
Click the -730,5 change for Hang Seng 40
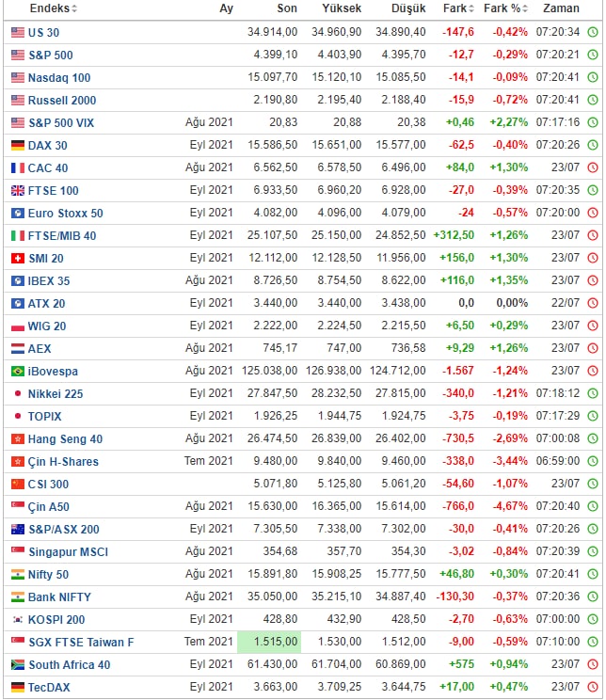[x=458, y=438]
